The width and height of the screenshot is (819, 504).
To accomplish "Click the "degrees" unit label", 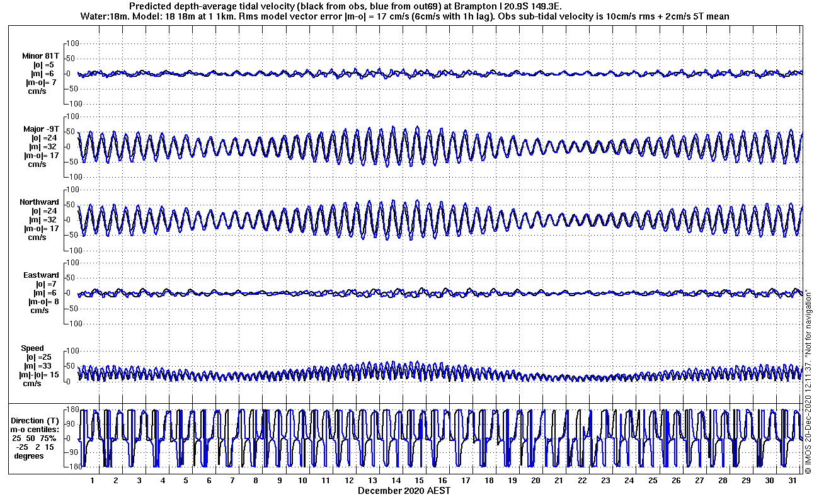I will pyautogui.click(x=29, y=455).
